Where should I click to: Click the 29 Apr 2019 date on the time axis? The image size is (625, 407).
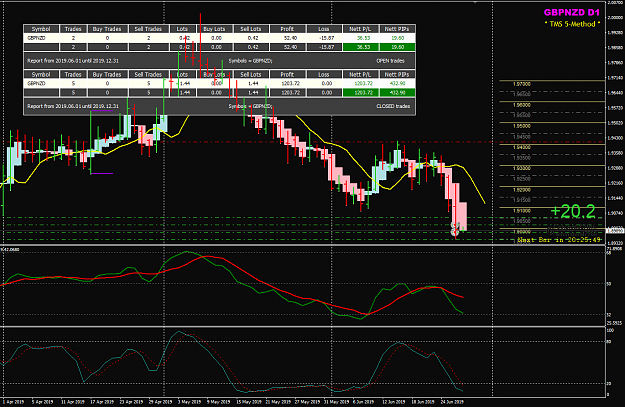click(160, 402)
